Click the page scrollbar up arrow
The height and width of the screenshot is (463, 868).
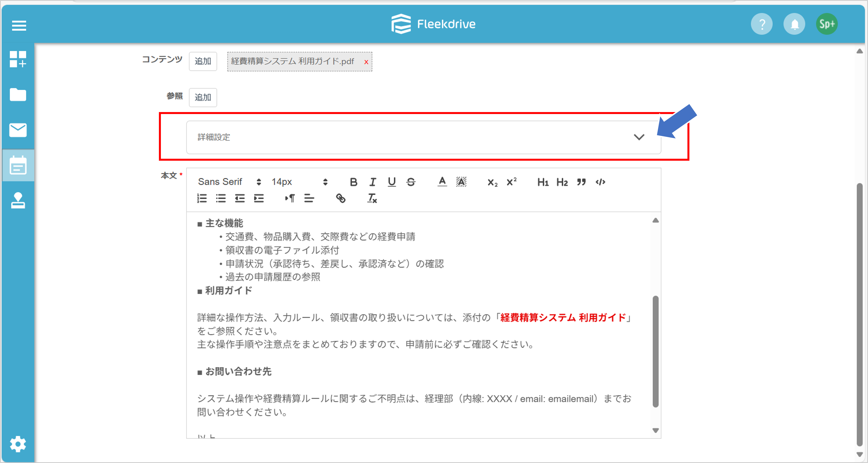coord(860,51)
